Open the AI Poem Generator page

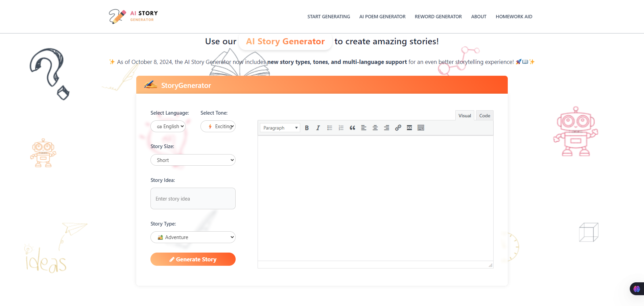pos(382,16)
